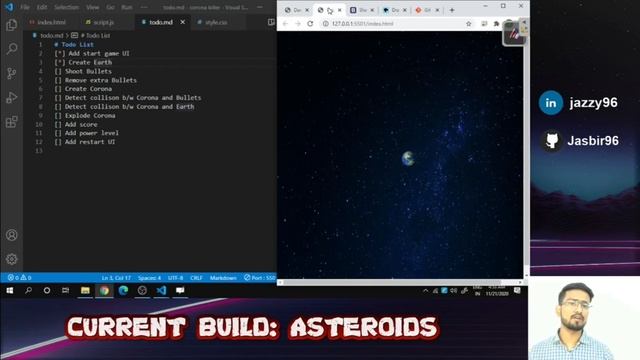Image resolution: width=640 pixels, height=360 pixels.
Task: Open the browser extensions puzzle icon
Action: [x=496, y=24]
